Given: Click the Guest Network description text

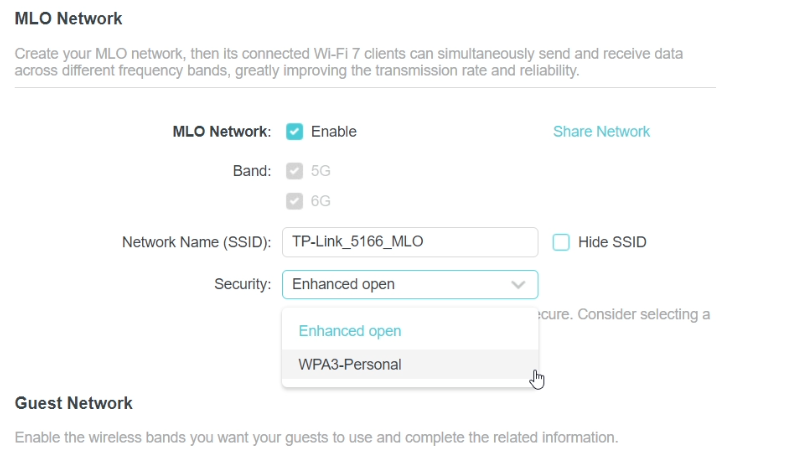Looking at the screenshot, I should pyautogui.click(x=316, y=438).
